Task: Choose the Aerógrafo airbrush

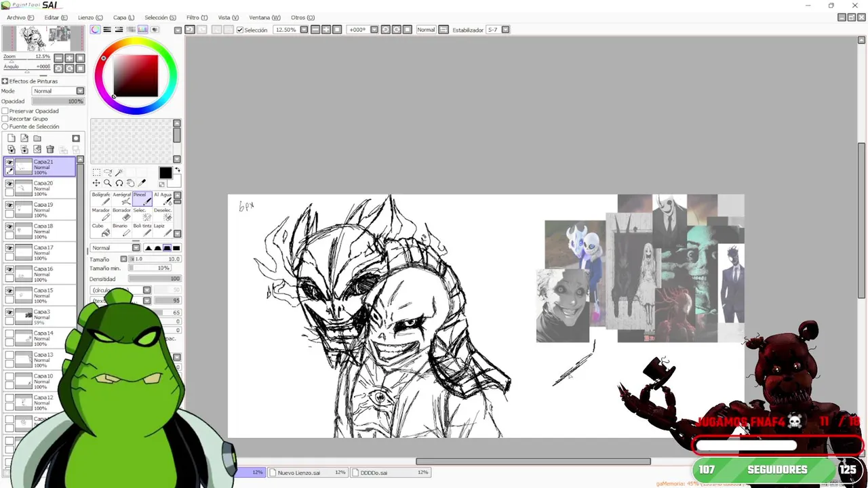Action: [x=122, y=199]
